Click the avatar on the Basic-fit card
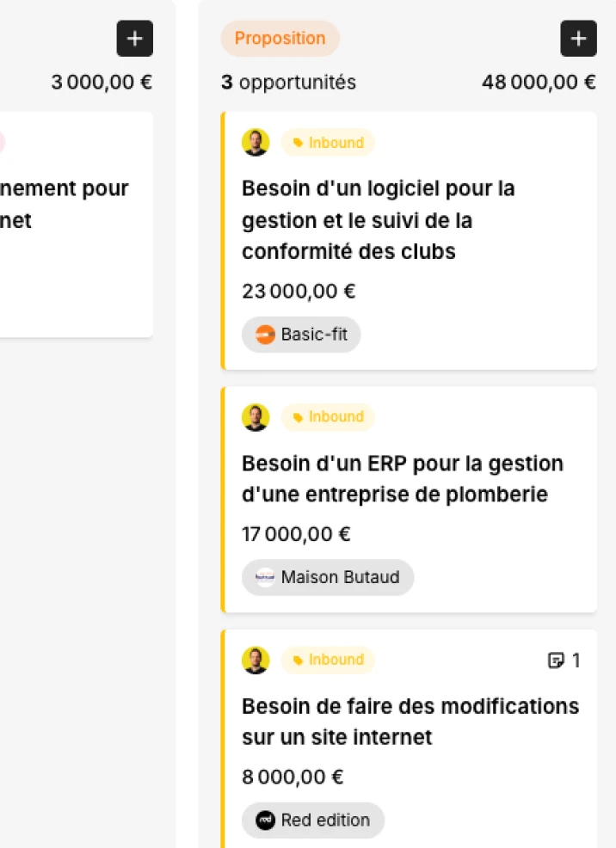This screenshot has width=616, height=848. (255, 143)
